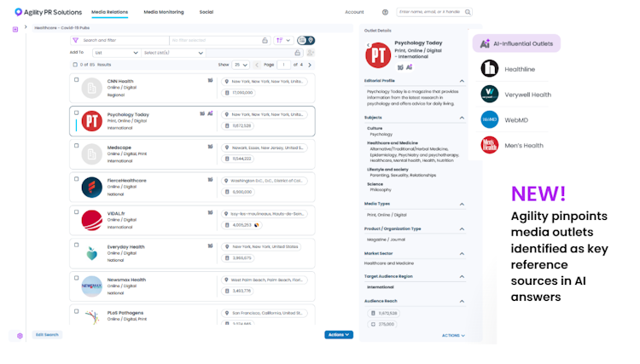
Task: Open the Show 25 per page dropdown
Action: [241, 65]
